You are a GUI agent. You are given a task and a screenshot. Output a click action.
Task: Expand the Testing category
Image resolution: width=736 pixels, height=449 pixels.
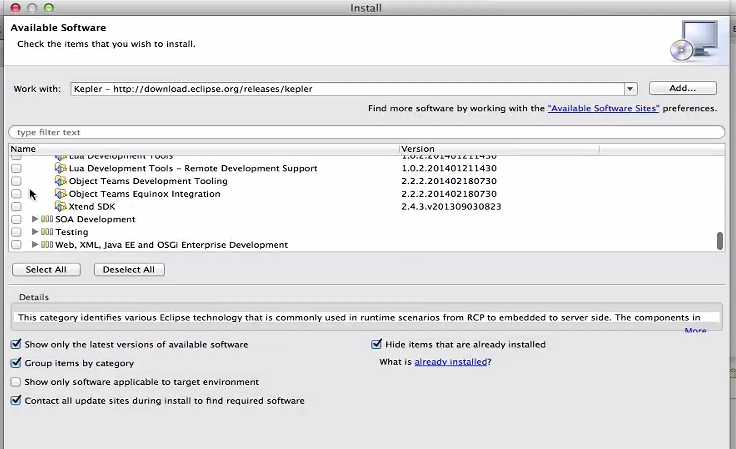pos(35,232)
